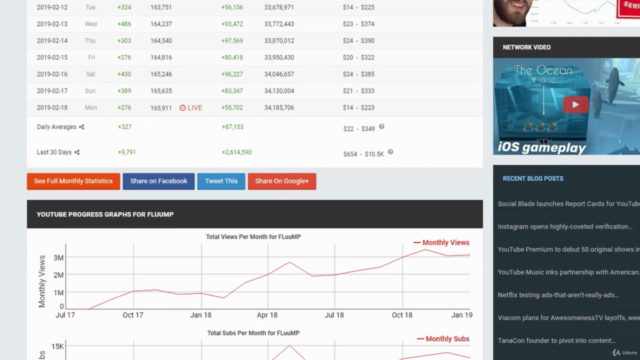Click the 2019-02-15 date cell
Screen dimensions: 640x360
point(52,58)
